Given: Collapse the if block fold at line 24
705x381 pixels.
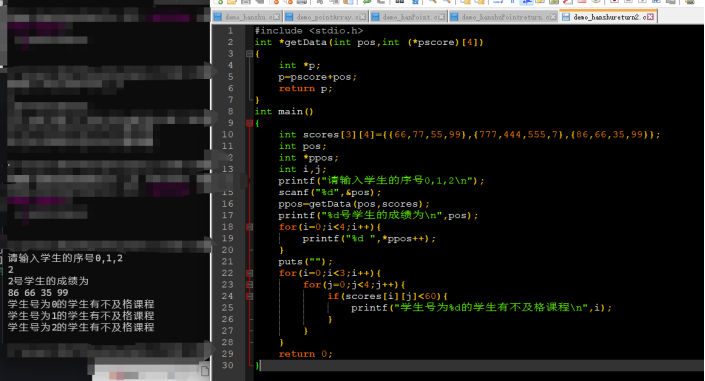Looking at the screenshot, I should 249,296.
